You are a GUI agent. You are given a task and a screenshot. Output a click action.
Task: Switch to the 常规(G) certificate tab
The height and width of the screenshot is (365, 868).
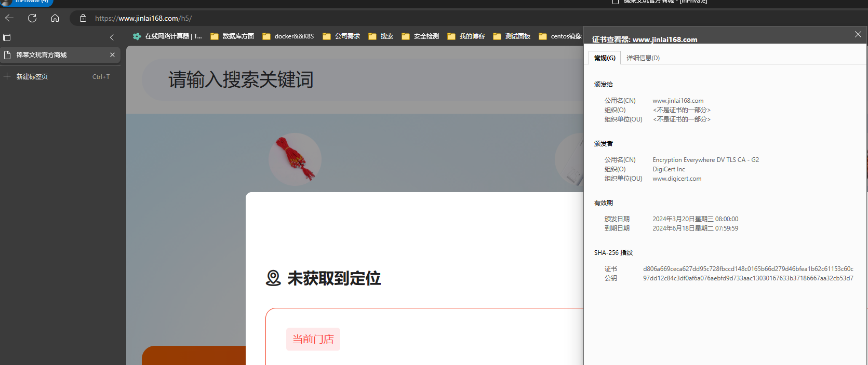click(x=605, y=58)
